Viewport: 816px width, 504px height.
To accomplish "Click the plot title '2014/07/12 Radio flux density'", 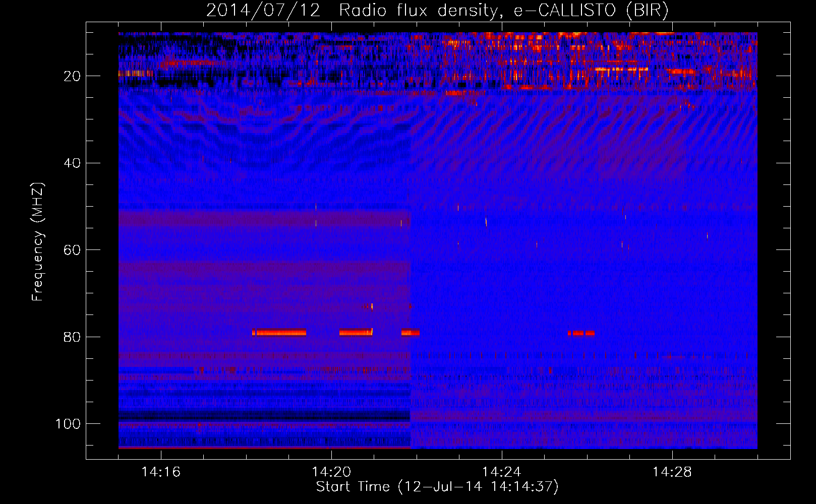I will (x=438, y=11).
